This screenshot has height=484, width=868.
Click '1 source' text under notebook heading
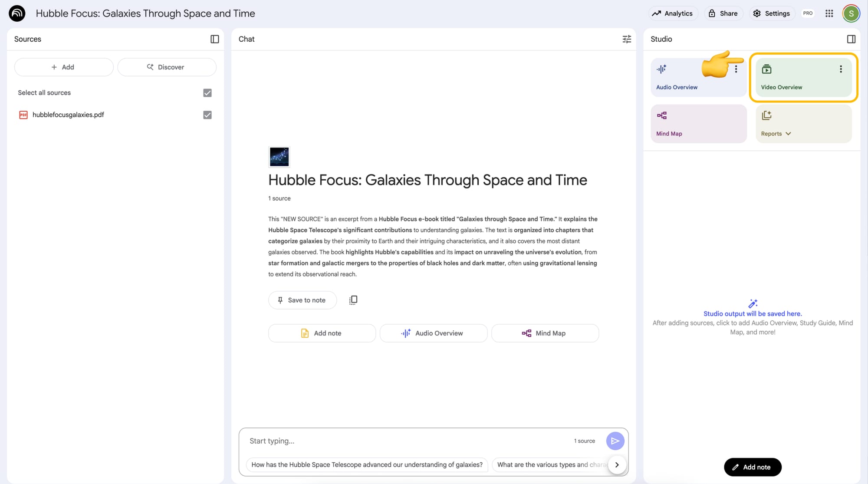279,198
